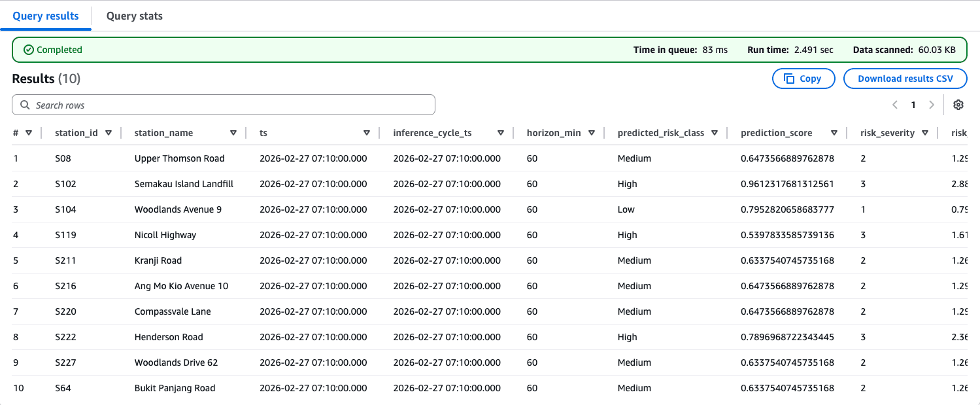This screenshot has width=980, height=405.
Task: Open the results table settings gear
Action: pyautogui.click(x=958, y=105)
